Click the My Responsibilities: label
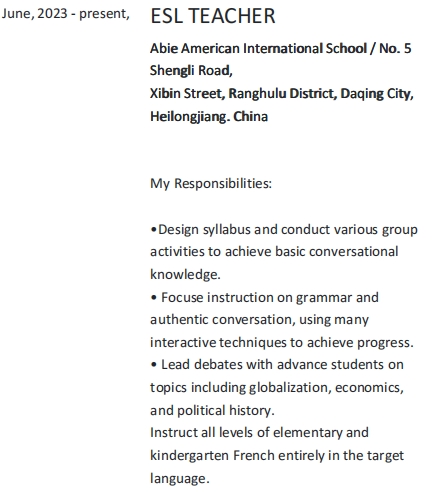This screenshot has width=438, height=492. tap(211, 184)
